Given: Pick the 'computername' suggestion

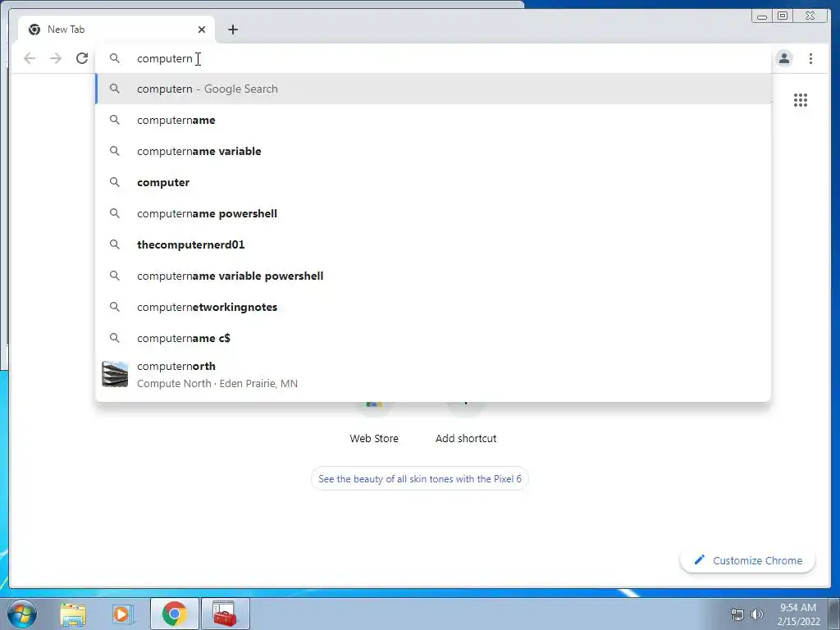Looking at the screenshot, I should click(x=433, y=120).
